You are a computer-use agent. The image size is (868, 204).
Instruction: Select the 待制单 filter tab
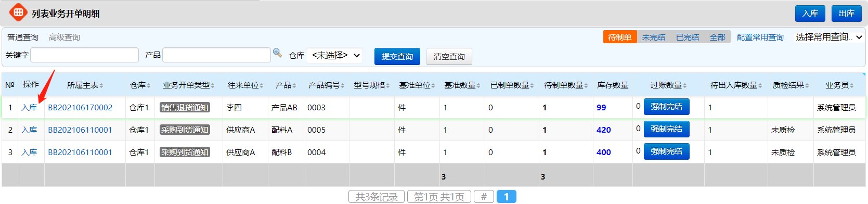620,37
